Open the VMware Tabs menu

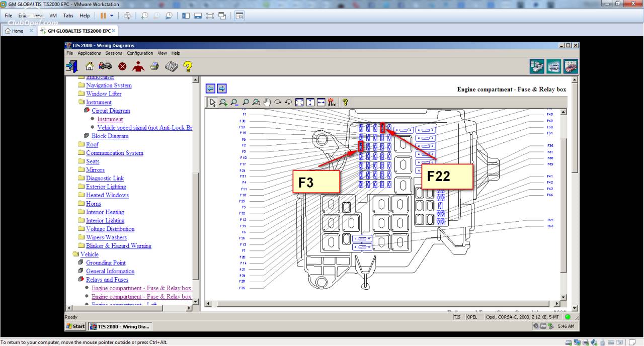coord(68,16)
